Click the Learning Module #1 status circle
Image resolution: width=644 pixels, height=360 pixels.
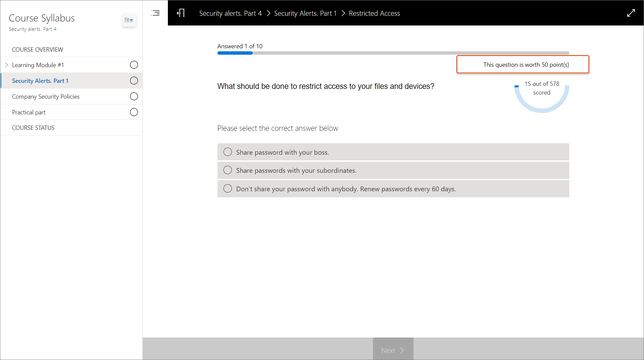coord(134,65)
